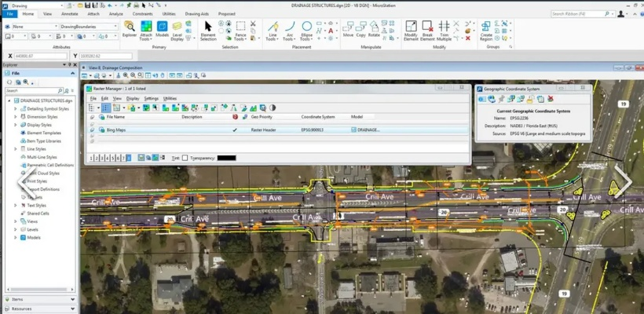Viewport: 644px width, 314px height.
Task: Click the Models item in Explorer tree
Action: click(34, 238)
